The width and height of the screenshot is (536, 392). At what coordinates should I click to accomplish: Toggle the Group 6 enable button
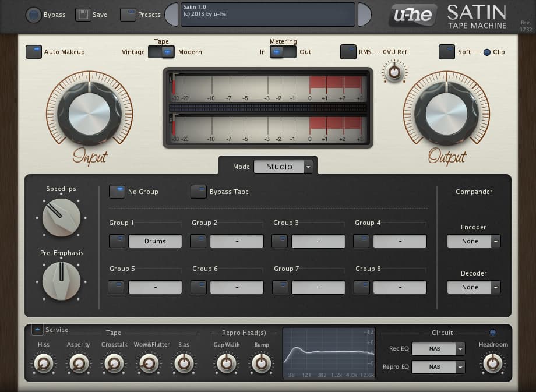199,287
